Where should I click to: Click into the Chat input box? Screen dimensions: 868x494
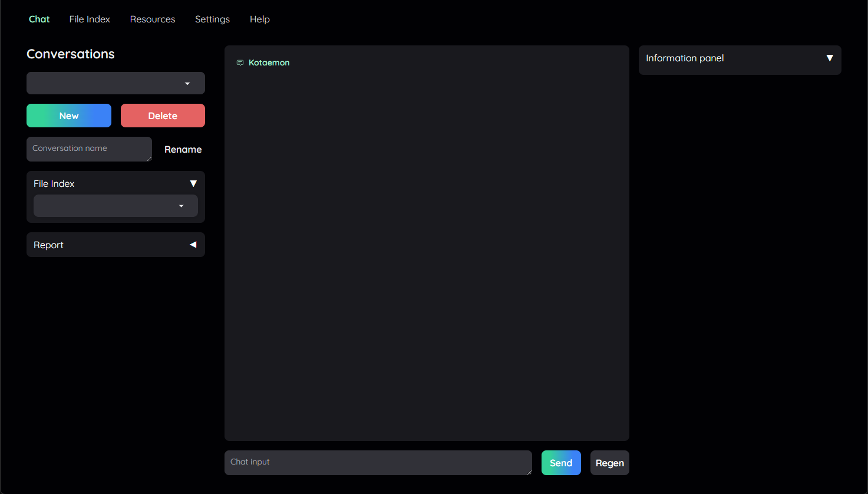pyautogui.click(x=377, y=462)
